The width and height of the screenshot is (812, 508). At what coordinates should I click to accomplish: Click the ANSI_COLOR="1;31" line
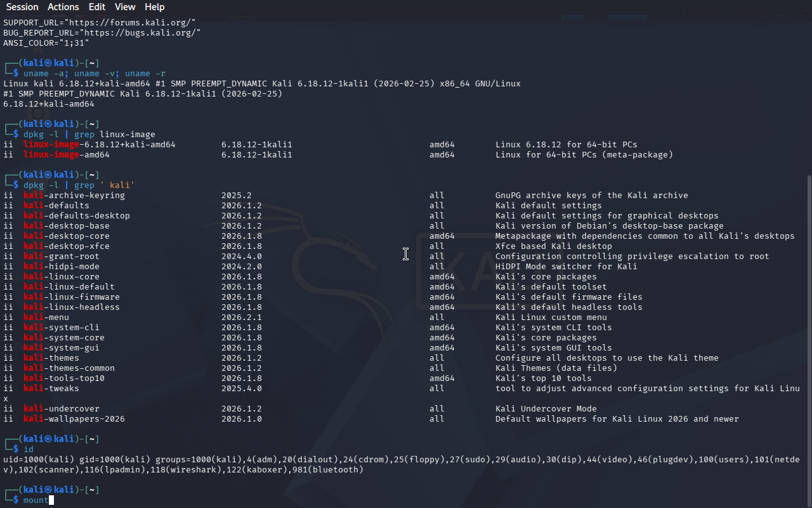46,43
